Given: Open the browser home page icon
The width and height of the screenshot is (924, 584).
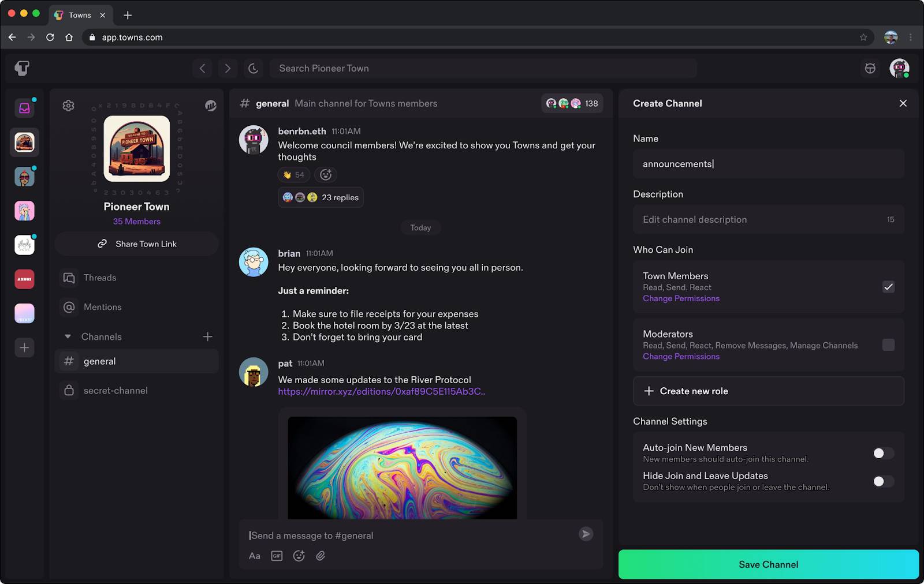Looking at the screenshot, I should point(69,37).
